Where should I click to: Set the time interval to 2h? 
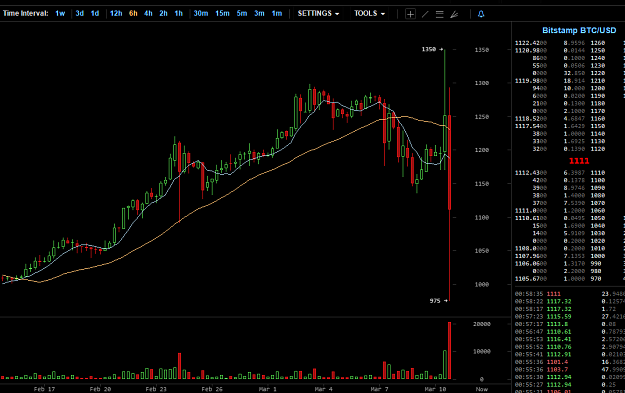pos(163,14)
